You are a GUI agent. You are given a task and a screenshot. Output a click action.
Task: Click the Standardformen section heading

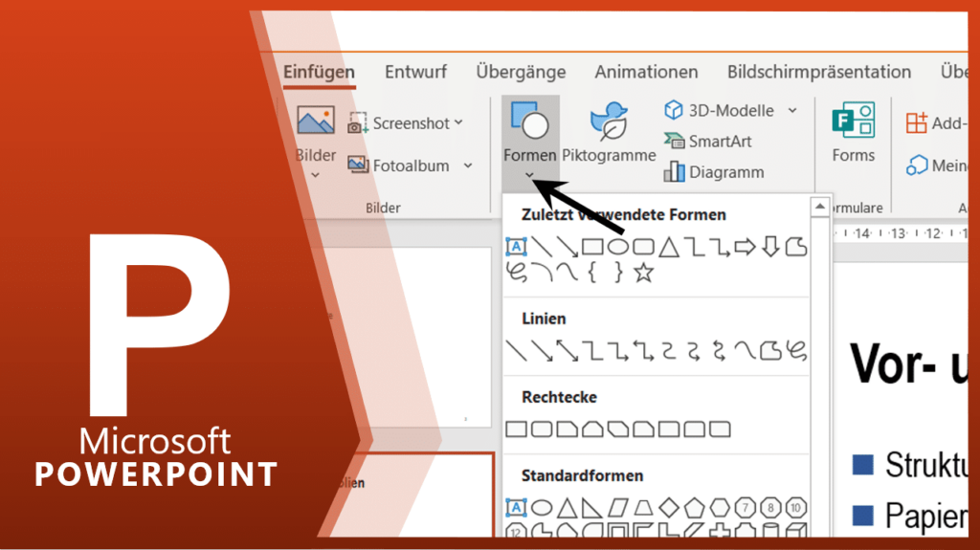583,475
